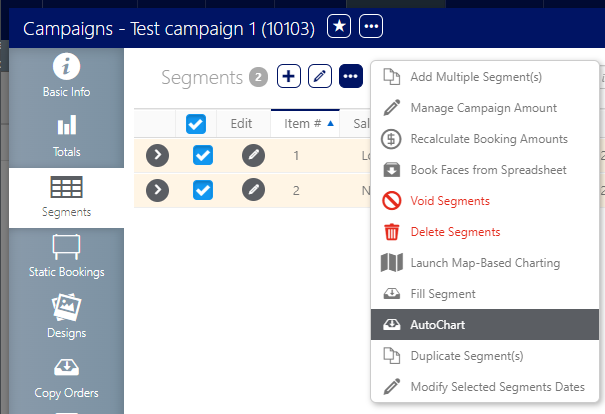Screen dimensions: 605x414
Task: Open Designs sidebar section
Action: point(66,316)
